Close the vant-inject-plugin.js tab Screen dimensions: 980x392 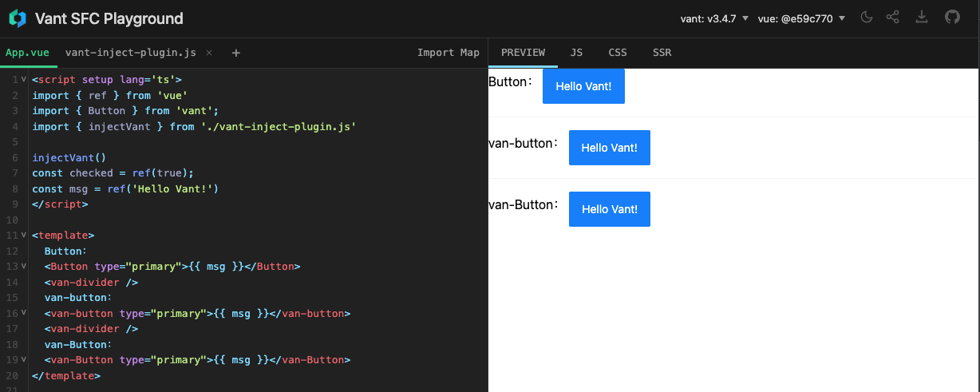coord(209,53)
